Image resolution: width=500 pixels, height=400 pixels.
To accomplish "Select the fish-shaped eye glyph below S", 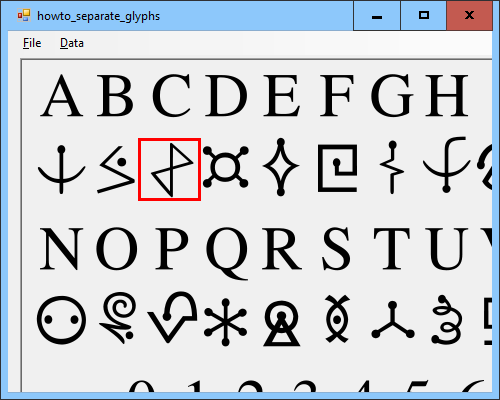I will (337, 319).
